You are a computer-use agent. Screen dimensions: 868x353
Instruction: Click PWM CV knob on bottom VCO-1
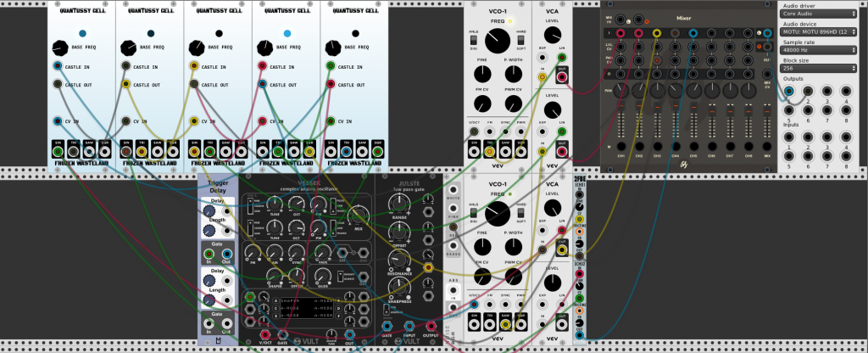(x=513, y=277)
